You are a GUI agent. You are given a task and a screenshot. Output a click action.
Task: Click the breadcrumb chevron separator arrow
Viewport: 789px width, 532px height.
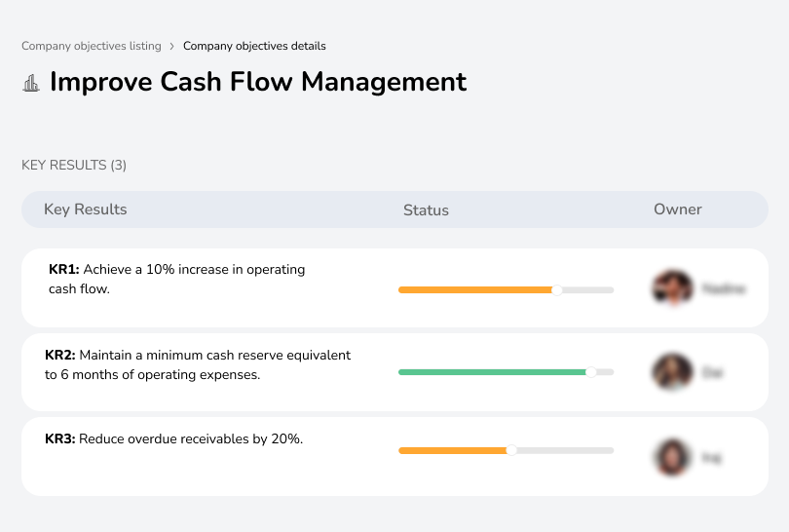coord(172,46)
